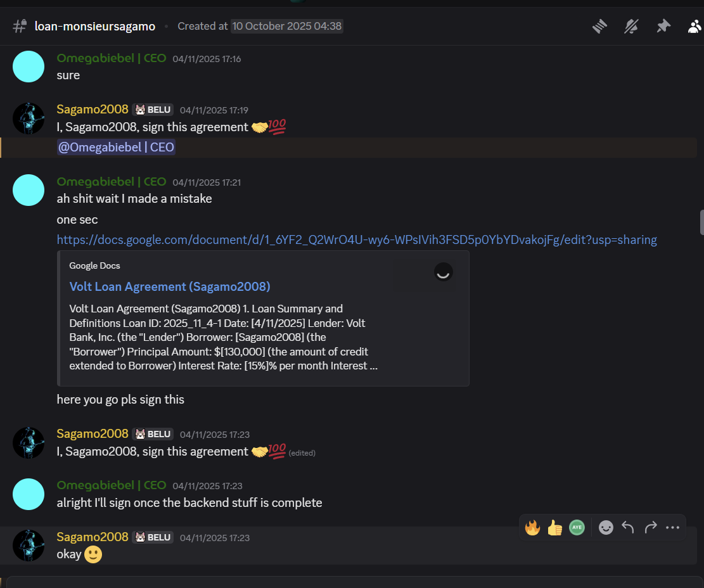Open the add reaction emoji picker

606,527
